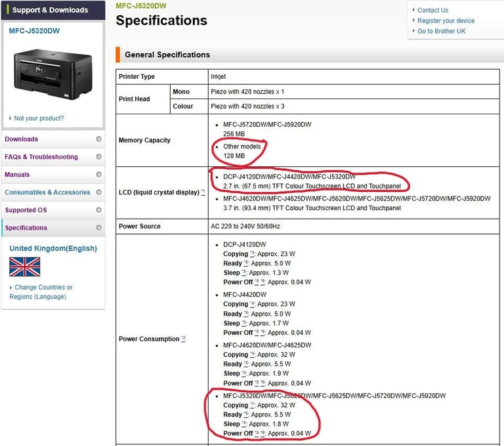Viewport: 504px width, 446px height.
Task: Click green MFC-J5320DW title above Specifications
Action: [x=141, y=6]
